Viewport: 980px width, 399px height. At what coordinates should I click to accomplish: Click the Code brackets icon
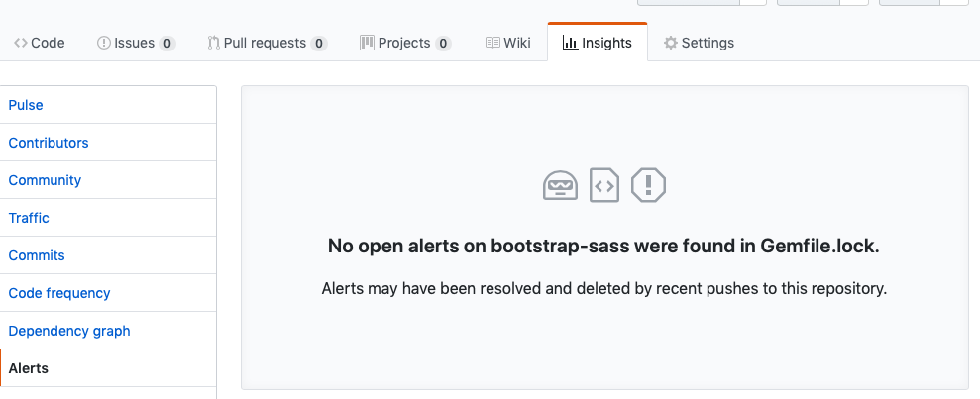21,43
